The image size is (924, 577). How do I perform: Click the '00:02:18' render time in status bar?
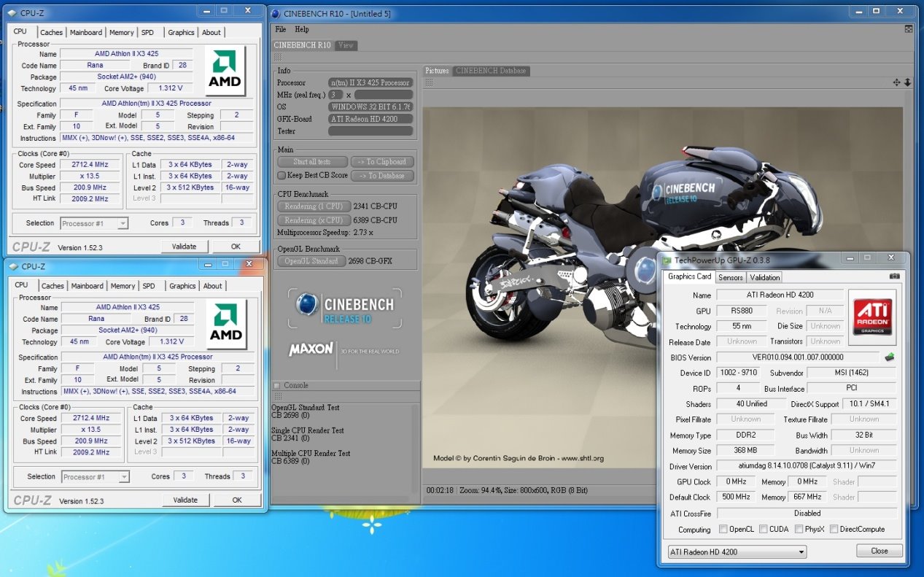pyautogui.click(x=441, y=490)
